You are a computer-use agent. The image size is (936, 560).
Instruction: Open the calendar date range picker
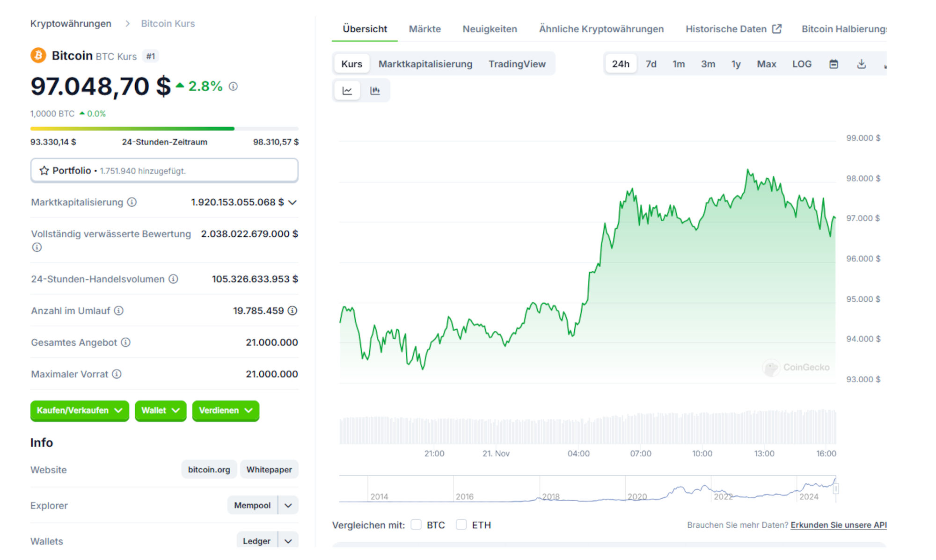click(x=834, y=64)
